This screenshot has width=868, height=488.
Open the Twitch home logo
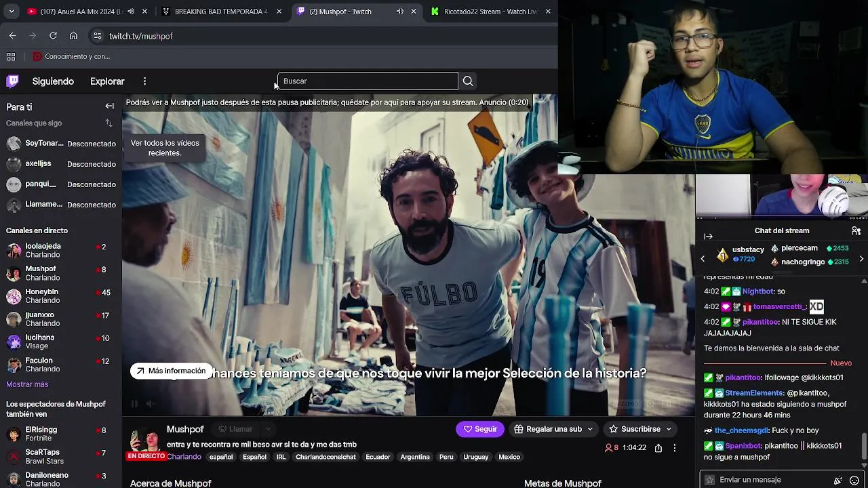(12, 81)
